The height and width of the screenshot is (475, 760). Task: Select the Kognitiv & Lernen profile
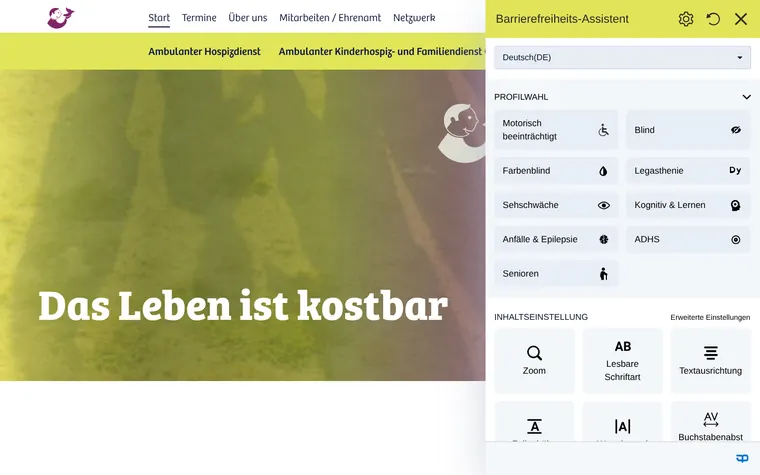pyautogui.click(x=688, y=205)
